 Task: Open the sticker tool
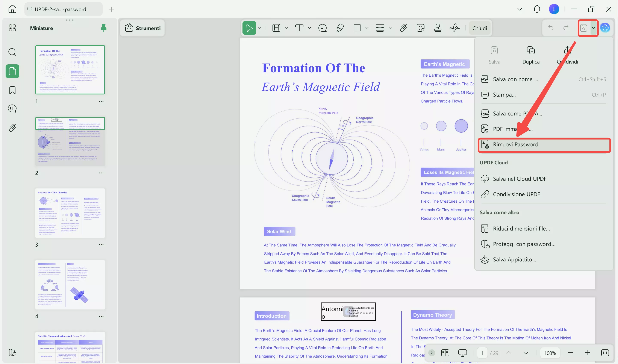[420, 28]
